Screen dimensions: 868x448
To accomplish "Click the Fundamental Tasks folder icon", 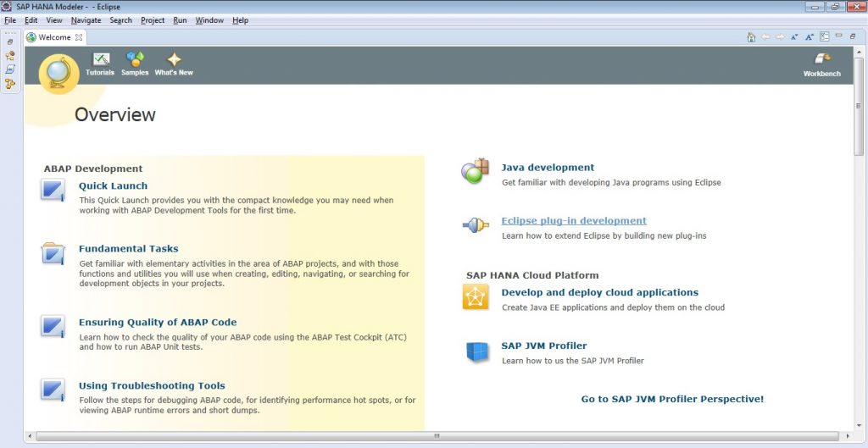I will coord(53,253).
